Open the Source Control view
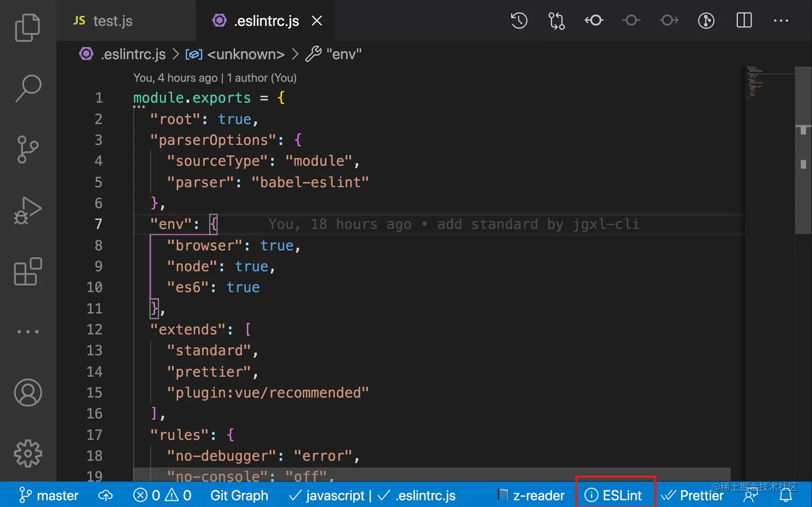 click(27, 149)
